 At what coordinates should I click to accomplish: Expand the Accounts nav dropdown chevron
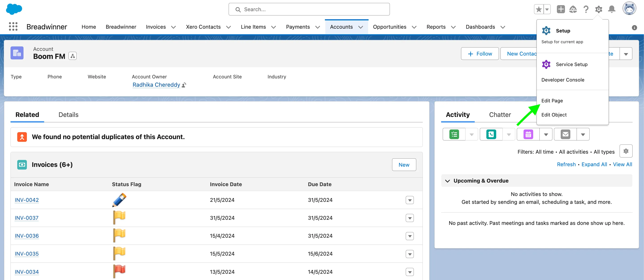[x=361, y=27]
